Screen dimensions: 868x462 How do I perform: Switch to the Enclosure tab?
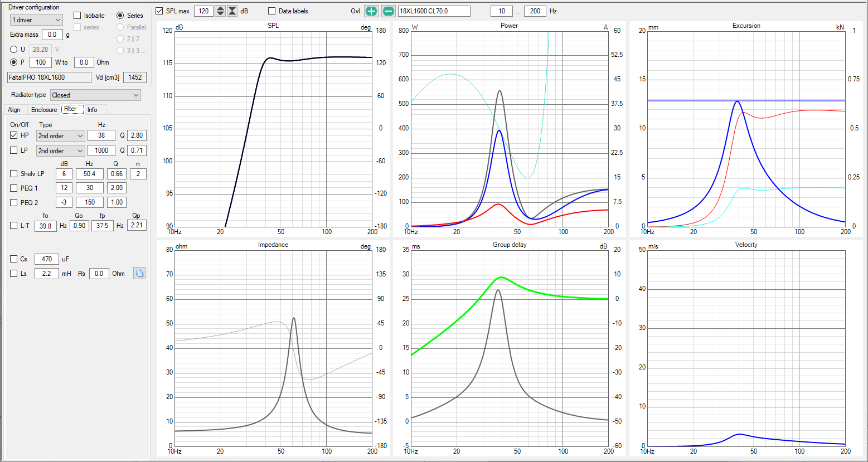coord(44,110)
